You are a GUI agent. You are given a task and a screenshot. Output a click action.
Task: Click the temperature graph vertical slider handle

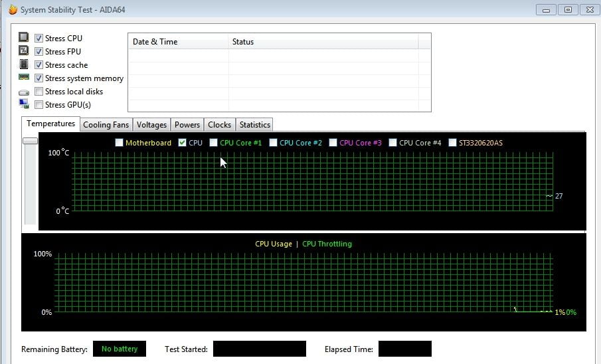coord(31,141)
